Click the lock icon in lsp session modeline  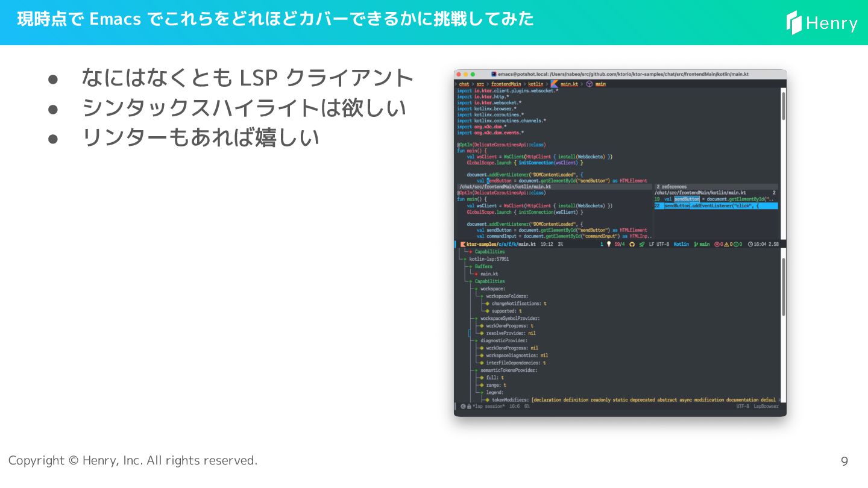[469, 406]
